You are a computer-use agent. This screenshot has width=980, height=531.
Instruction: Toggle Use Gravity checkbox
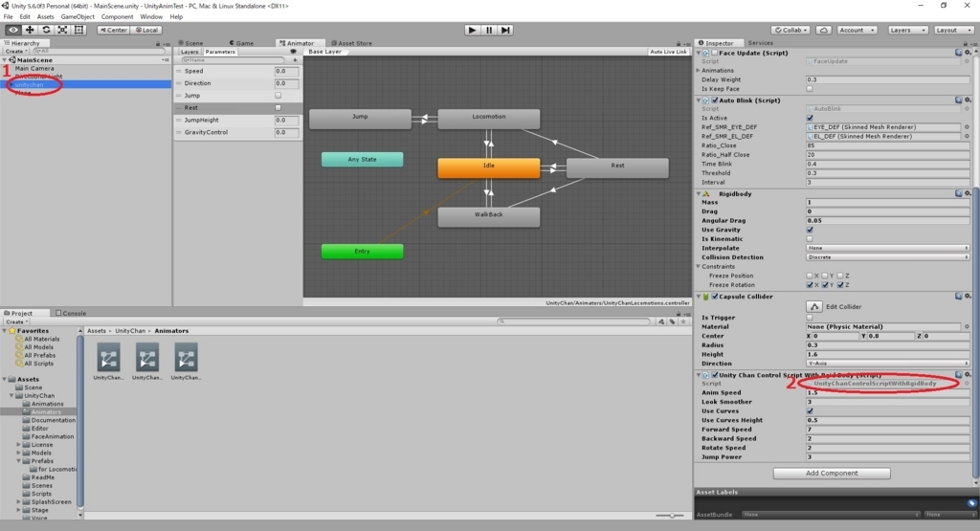tap(810, 230)
